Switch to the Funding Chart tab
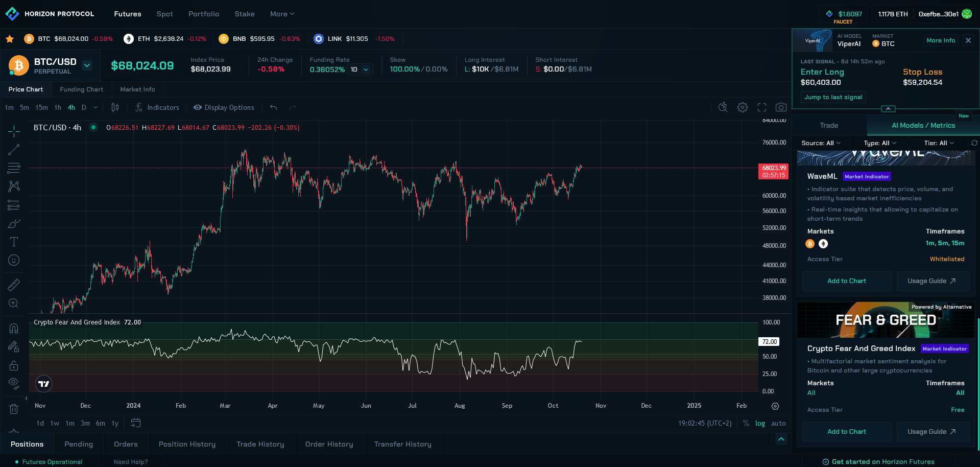The height and width of the screenshot is (467, 980). coord(81,89)
